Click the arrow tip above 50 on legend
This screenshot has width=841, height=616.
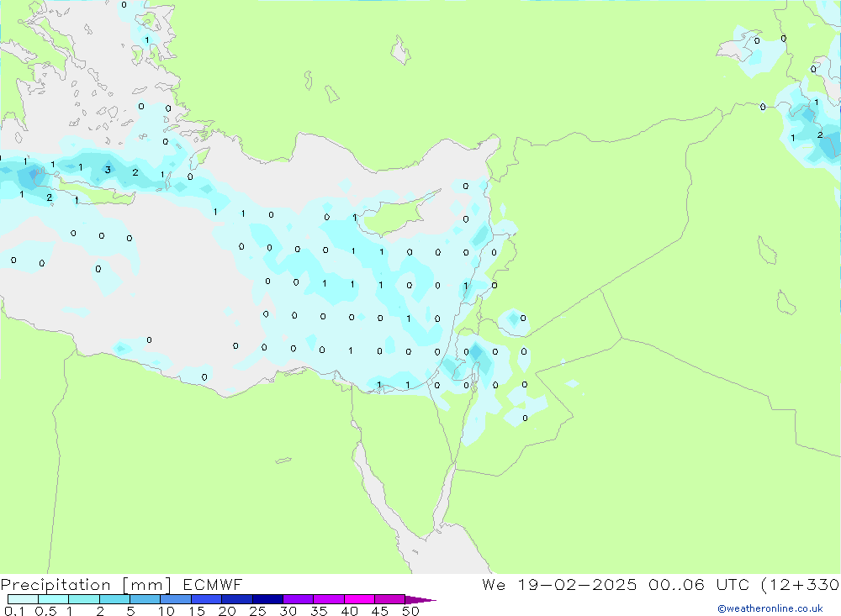pyautogui.click(x=421, y=600)
